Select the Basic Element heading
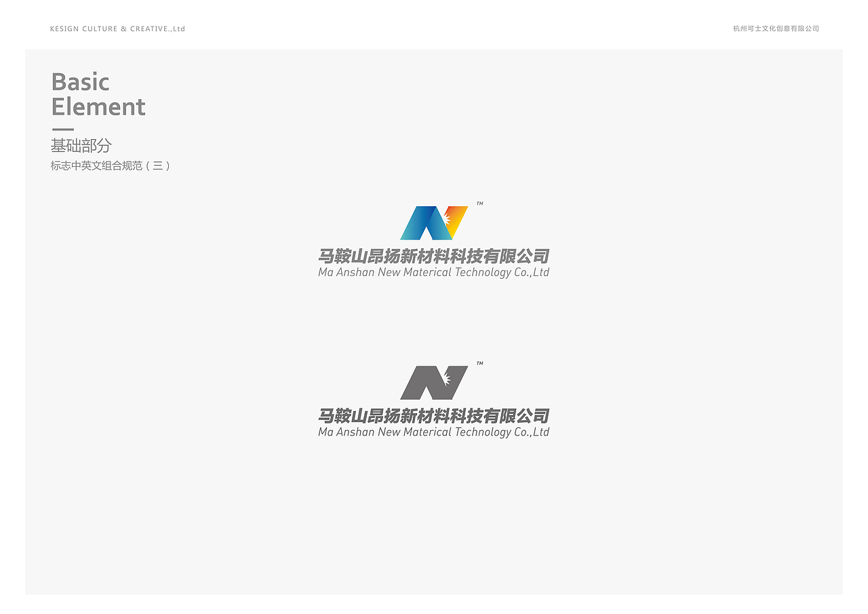Image resolution: width=868 pixels, height=614 pixels. point(98,94)
